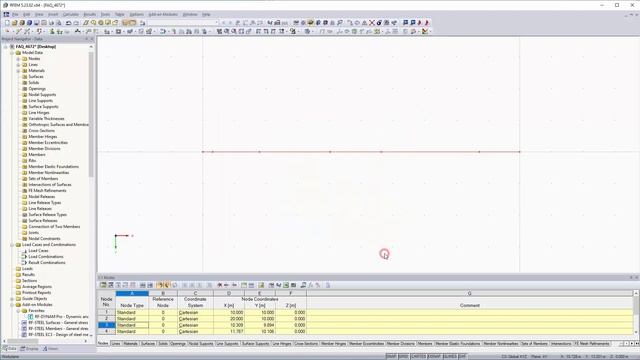Viewport: 640px width, 360px height.
Task: Switch to navigator Display tab
Action: coord(29,349)
